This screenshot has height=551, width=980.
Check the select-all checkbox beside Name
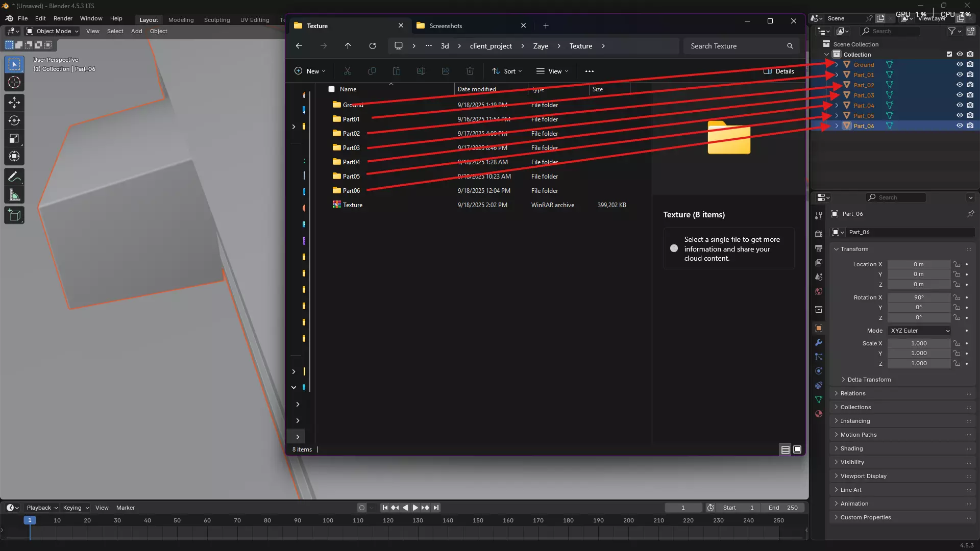(332, 89)
